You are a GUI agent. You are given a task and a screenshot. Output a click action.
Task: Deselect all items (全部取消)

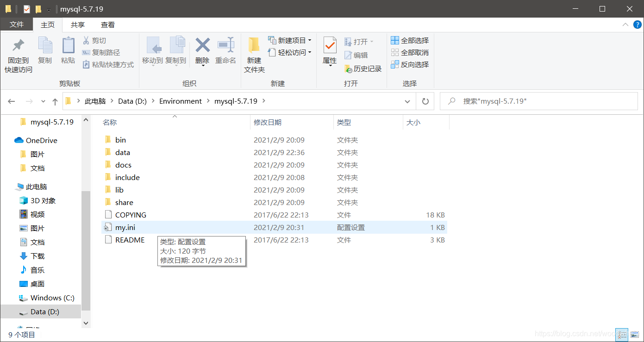tap(410, 53)
